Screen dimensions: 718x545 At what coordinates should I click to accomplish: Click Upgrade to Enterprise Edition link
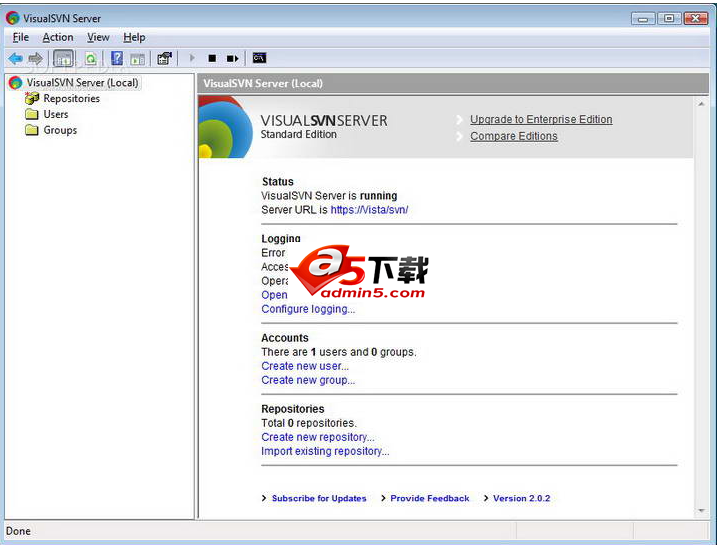click(x=541, y=120)
